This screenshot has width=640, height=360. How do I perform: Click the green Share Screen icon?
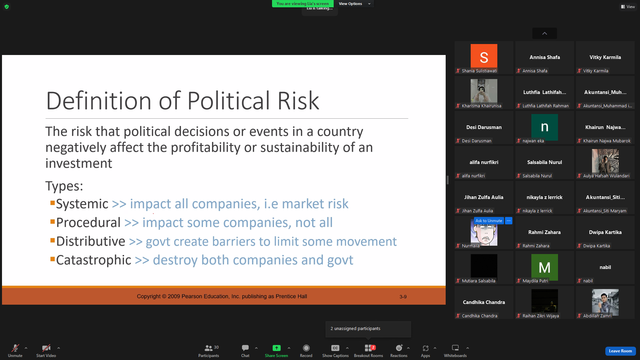click(276, 348)
